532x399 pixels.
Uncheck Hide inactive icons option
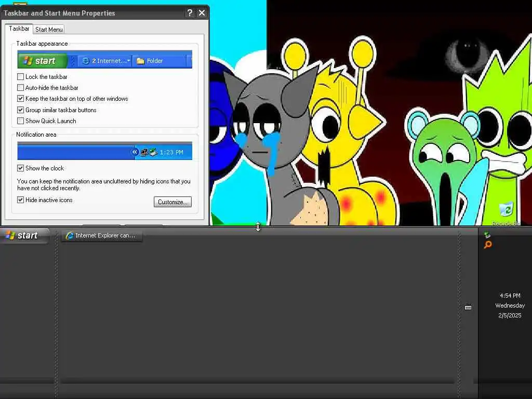click(x=20, y=200)
